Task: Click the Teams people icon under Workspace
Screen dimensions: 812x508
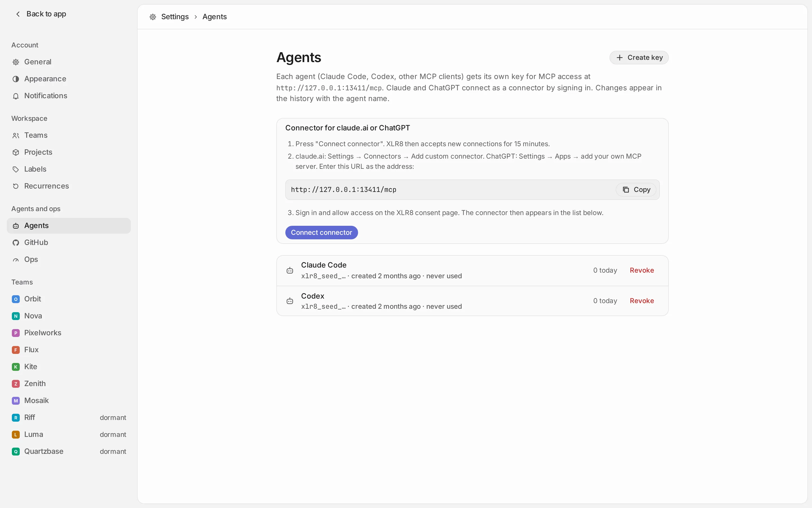Action: [x=16, y=135]
